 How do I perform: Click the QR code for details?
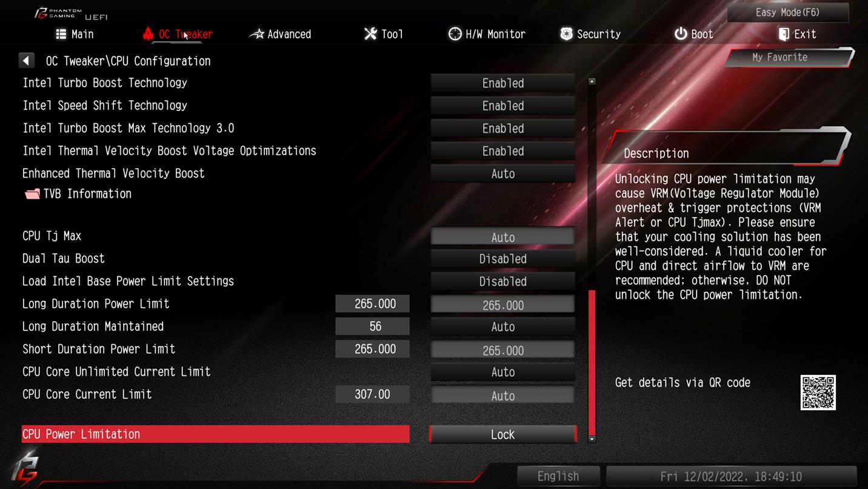(818, 393)
